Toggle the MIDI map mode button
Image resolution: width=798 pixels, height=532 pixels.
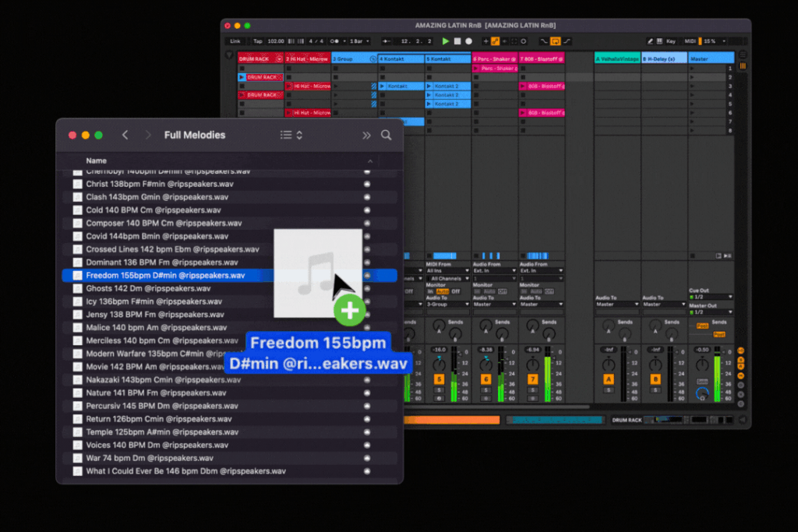[x=690, y=41]
